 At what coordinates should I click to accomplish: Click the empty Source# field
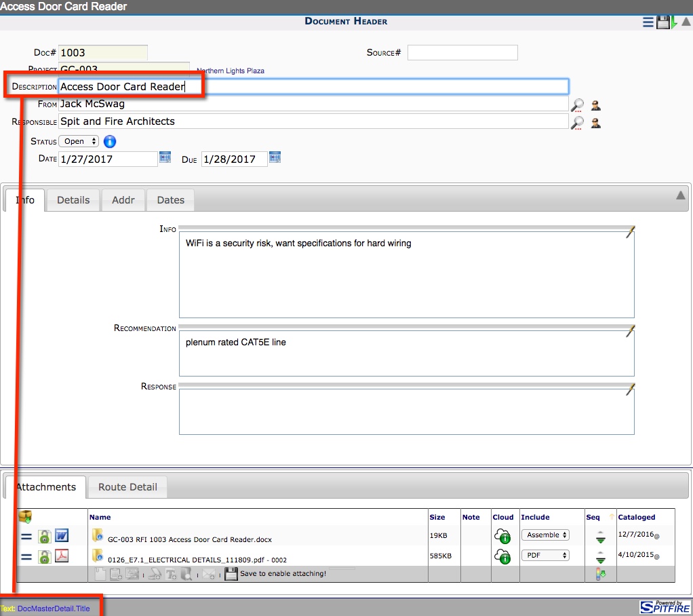point(462,53)
